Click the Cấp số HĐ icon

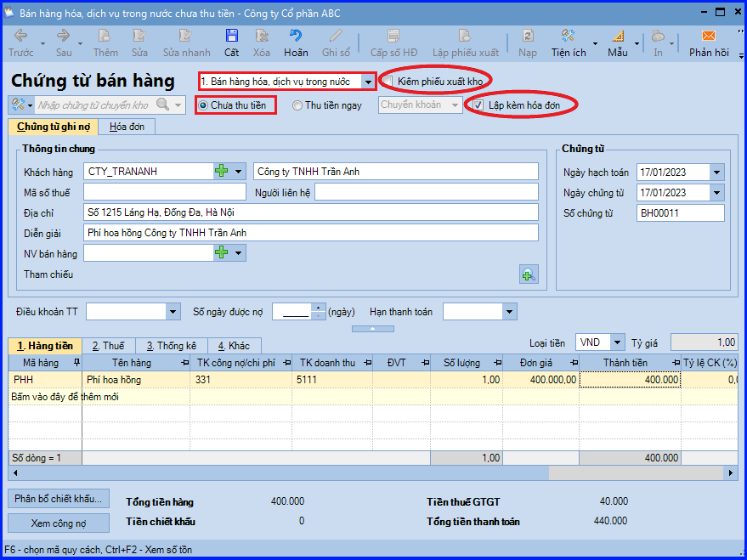(x=393, y=36)
